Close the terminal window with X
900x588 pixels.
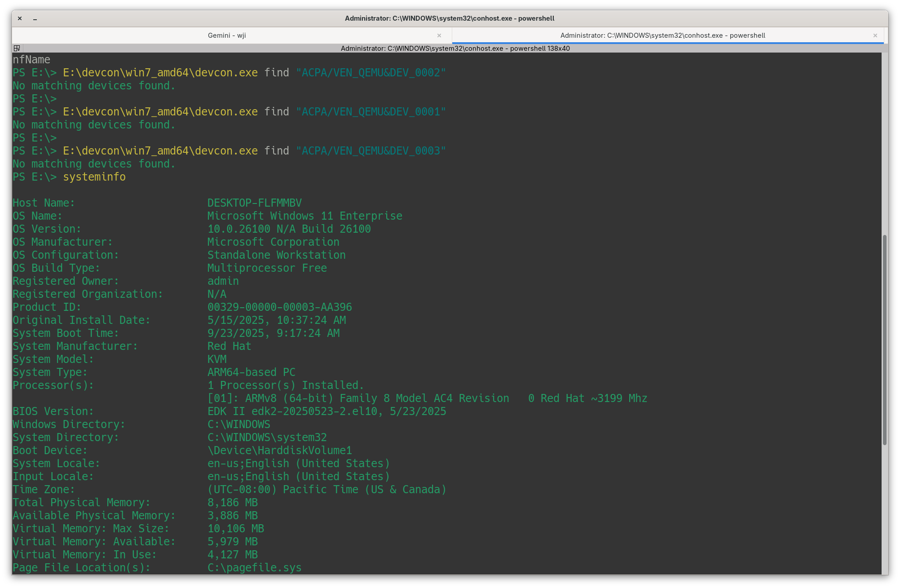[20, 18]
